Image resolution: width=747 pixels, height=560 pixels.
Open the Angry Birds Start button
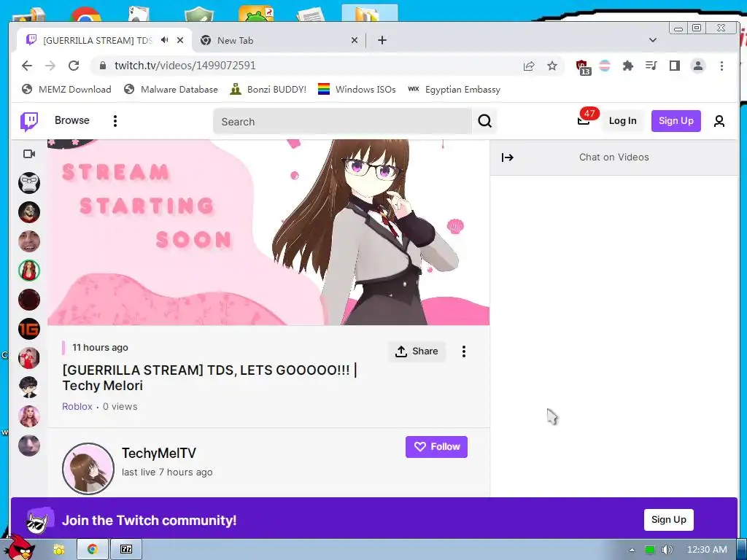[20, 548]
